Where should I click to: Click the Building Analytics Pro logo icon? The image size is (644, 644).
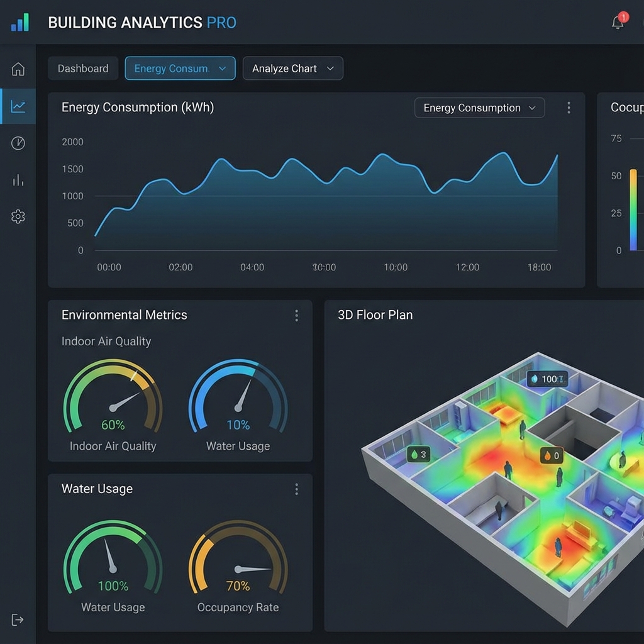(x=19, y=22)
